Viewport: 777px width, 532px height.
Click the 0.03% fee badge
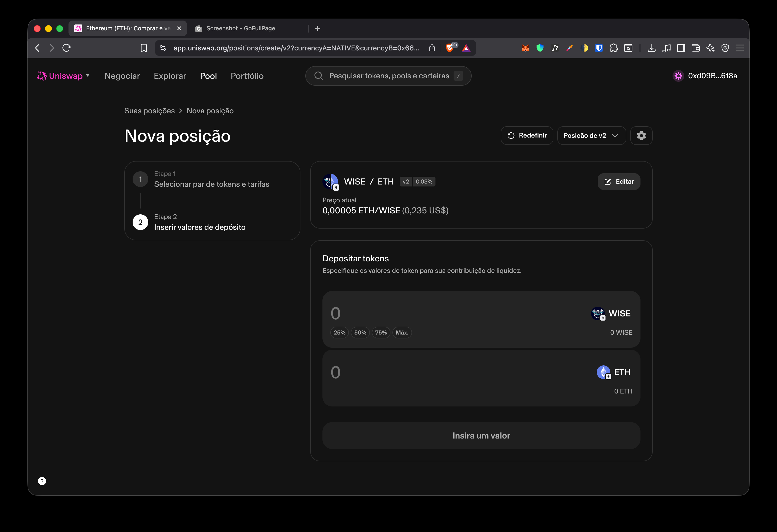424,182
